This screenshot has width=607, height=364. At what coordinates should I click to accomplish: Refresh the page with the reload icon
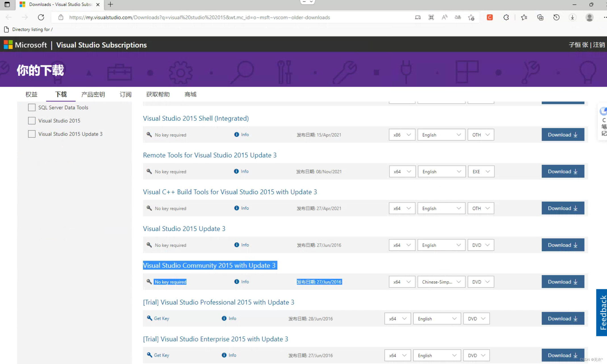pyautogui.click(x=41, y=17)
